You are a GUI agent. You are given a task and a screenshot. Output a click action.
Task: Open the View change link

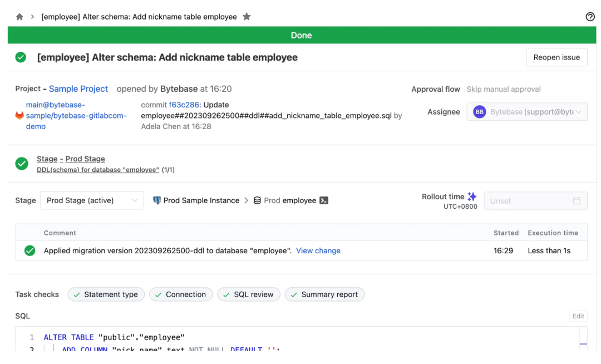(x=318, y=250)
